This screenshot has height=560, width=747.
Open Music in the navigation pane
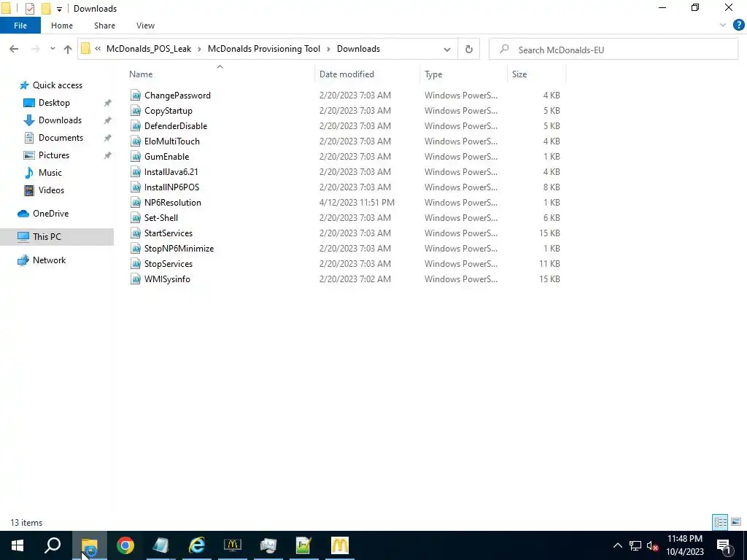(50, 173)
